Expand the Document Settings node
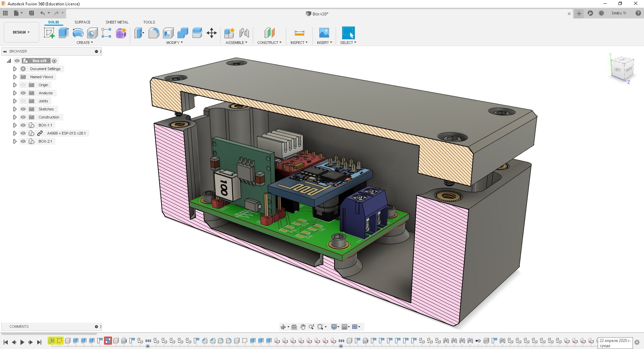Screen dimensions: 644x349 (15, 69)
